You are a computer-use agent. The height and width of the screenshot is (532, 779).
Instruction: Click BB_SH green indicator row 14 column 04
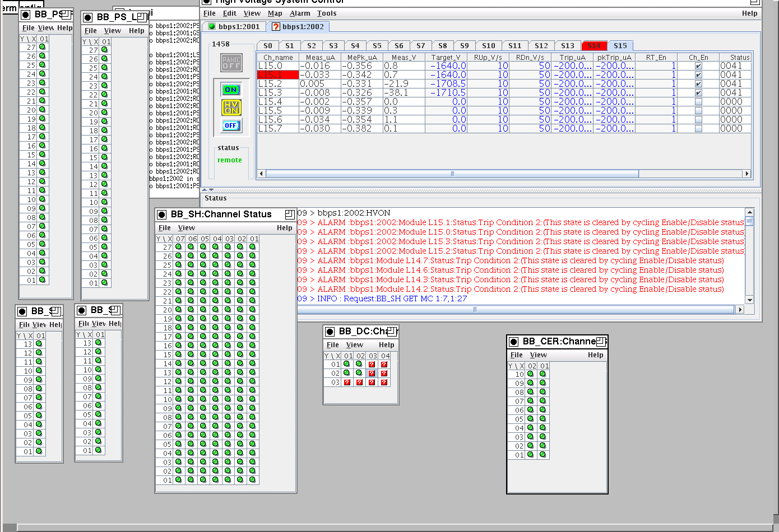(216, 363)
